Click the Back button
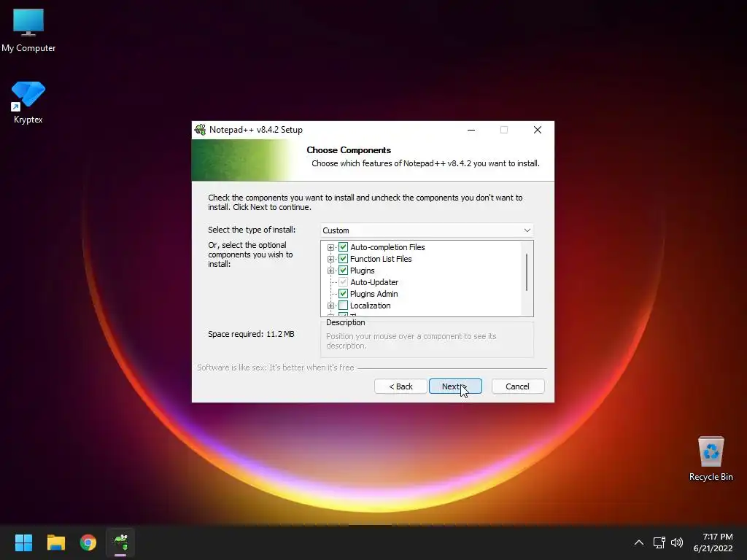This screenshot has width=747, height=560. tap(400, 386)
